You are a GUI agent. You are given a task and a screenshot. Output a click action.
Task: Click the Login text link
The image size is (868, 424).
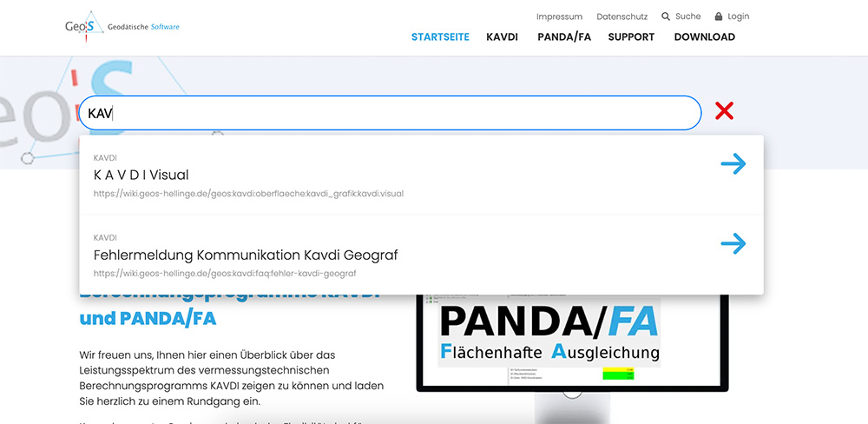(739, 17)
